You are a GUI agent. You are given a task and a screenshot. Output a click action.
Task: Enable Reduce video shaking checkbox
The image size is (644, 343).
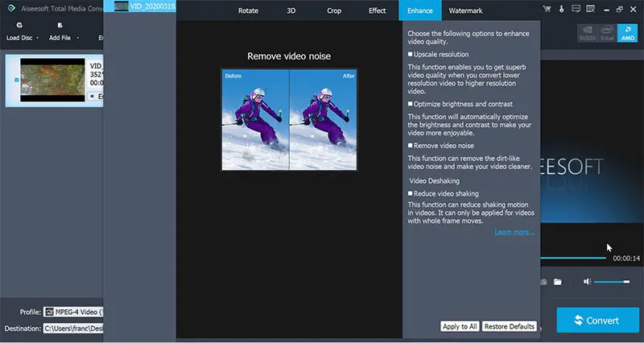pyautogui.click(x=410, y=193)
